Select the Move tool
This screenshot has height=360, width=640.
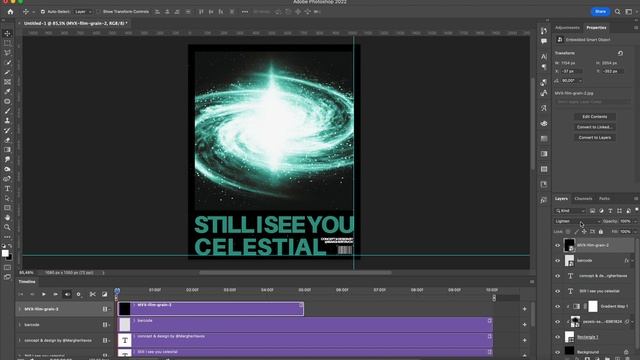click(7, 33)
